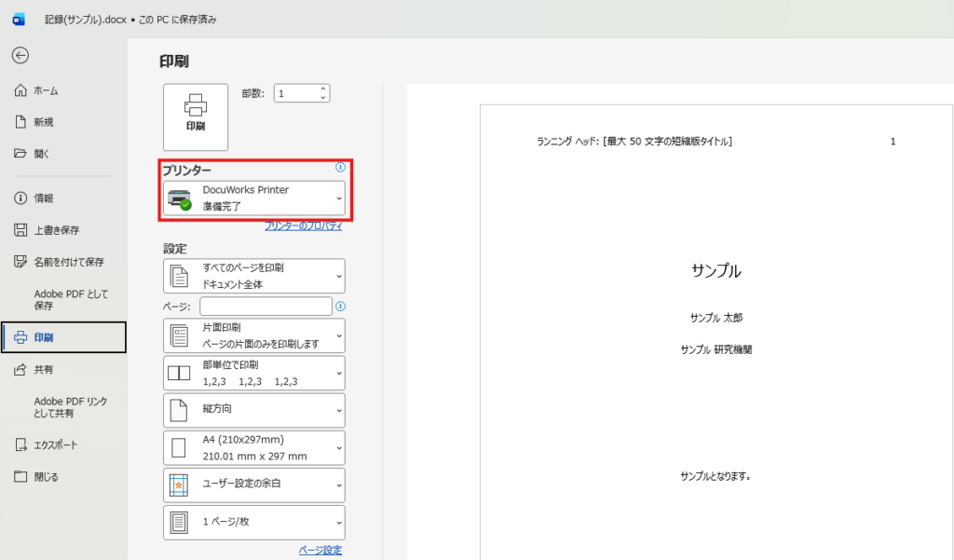This screenshot has height=560, width=954.
Task: Click the pages-per-sheet icon
Action: coord(179,522)
